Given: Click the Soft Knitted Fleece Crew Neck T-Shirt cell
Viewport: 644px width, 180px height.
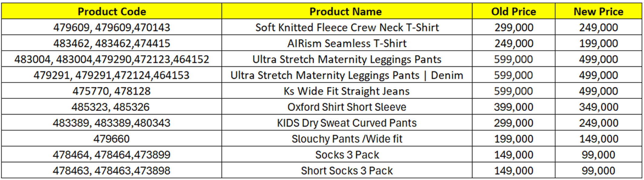Looking at the screenshot, I should tap(346, 27).
